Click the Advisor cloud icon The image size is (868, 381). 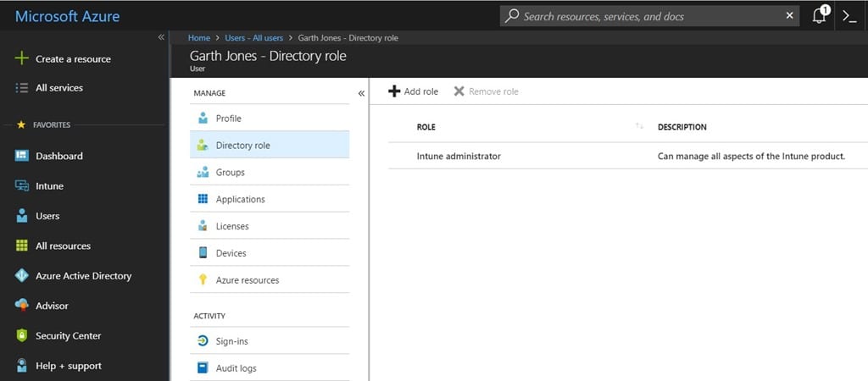(x=21, y=306)
